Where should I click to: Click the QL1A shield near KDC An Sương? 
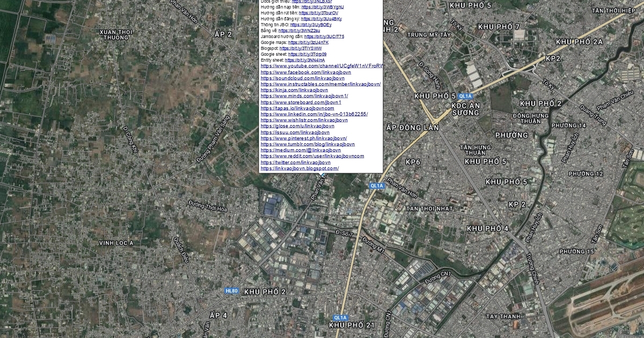465,96
